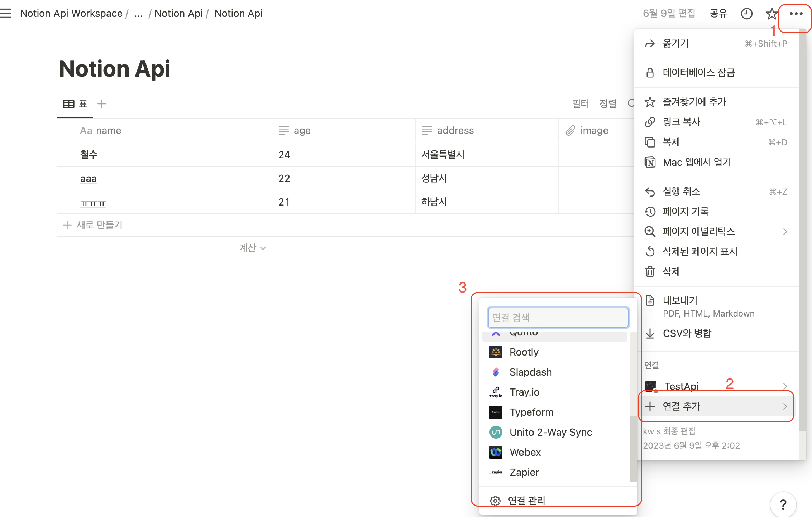This screenshot has width=812, height=517.
Task: Focus the 연결 검색 search field
Action: click(x=558, y=317)
